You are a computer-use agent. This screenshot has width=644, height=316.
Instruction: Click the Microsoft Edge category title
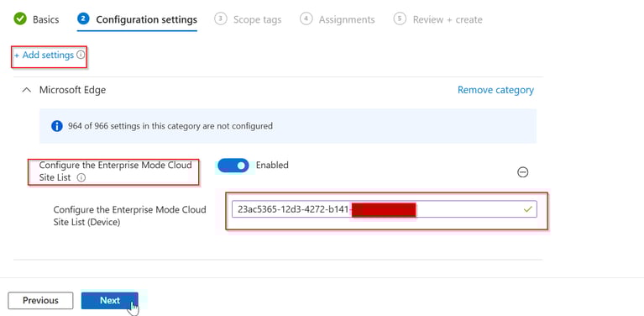pos(72,90)
